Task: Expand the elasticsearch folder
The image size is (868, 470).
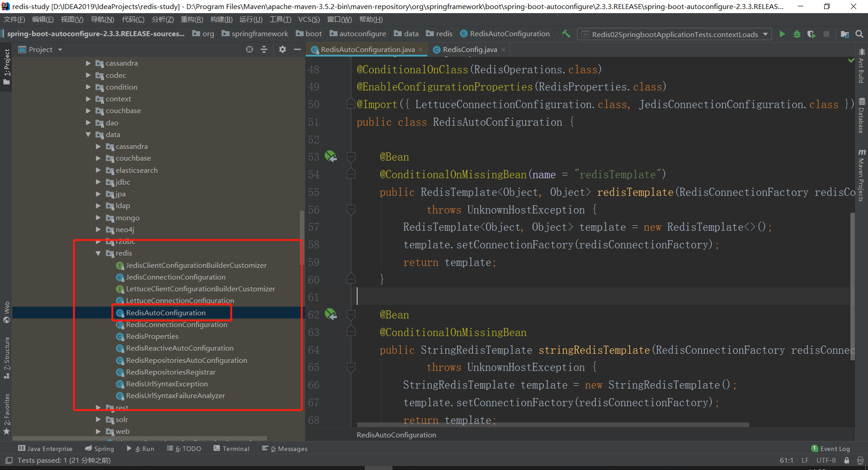Action: click(x=98, y=170)
